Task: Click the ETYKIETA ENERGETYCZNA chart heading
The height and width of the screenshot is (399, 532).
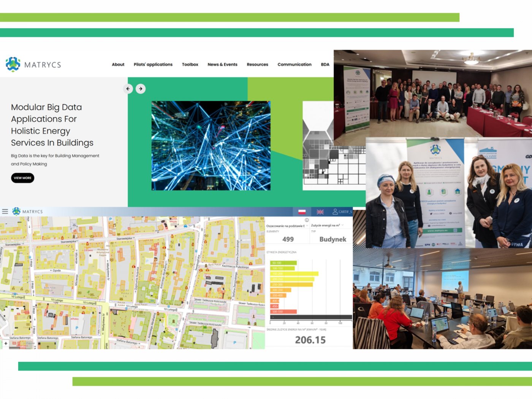Action: pyautogui.click(x=282, y=252)
